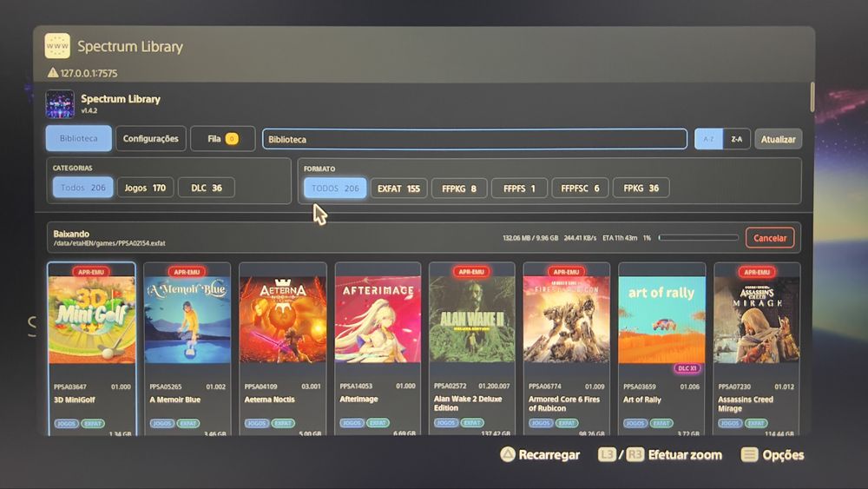Click JOGOS tag on Aeterna Noctis

tap(257, 423)
